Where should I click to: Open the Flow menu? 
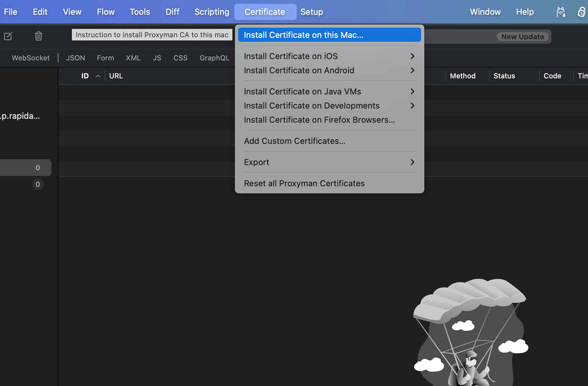(x=106, y=12)
